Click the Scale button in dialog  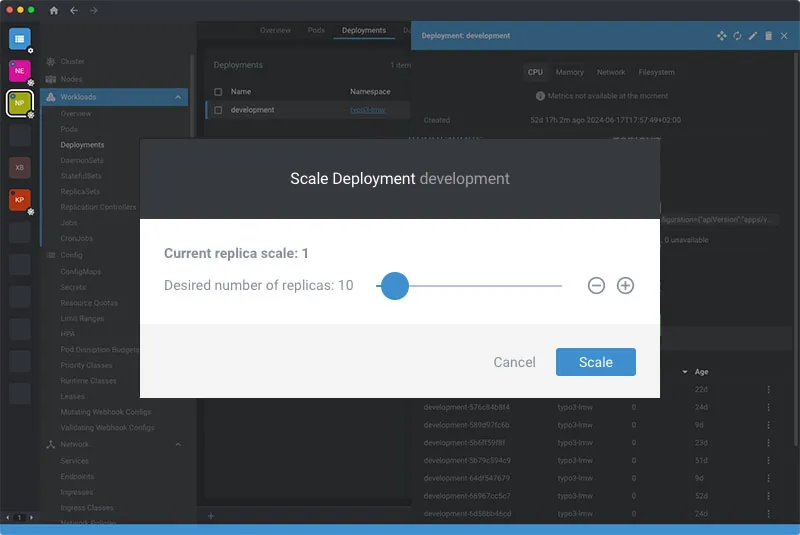(x=595, y=362)
